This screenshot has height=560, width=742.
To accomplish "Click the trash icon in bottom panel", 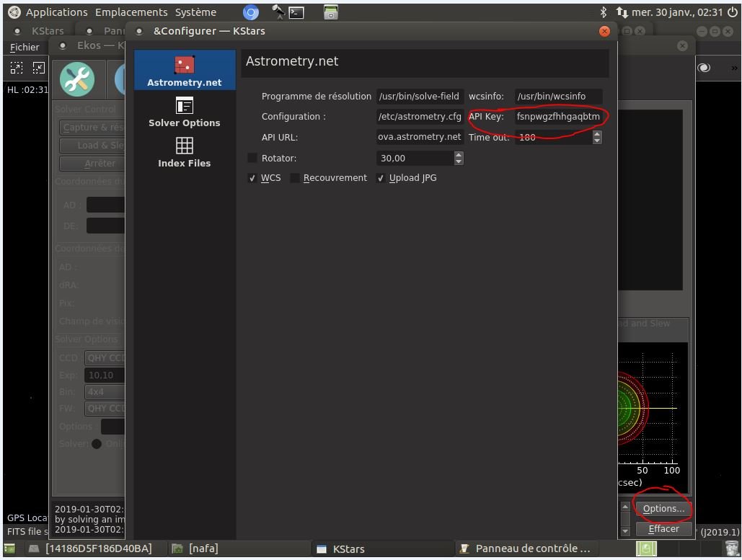I will 732,548.
